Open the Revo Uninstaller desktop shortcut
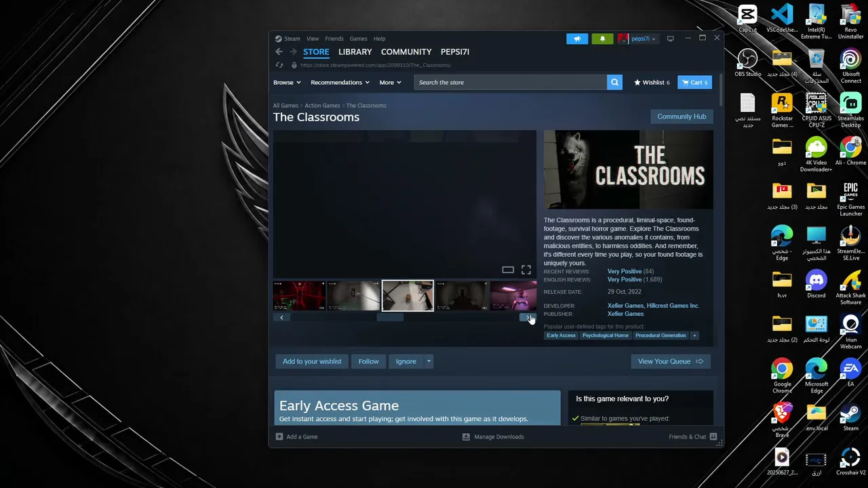 [x=851, y=22]
